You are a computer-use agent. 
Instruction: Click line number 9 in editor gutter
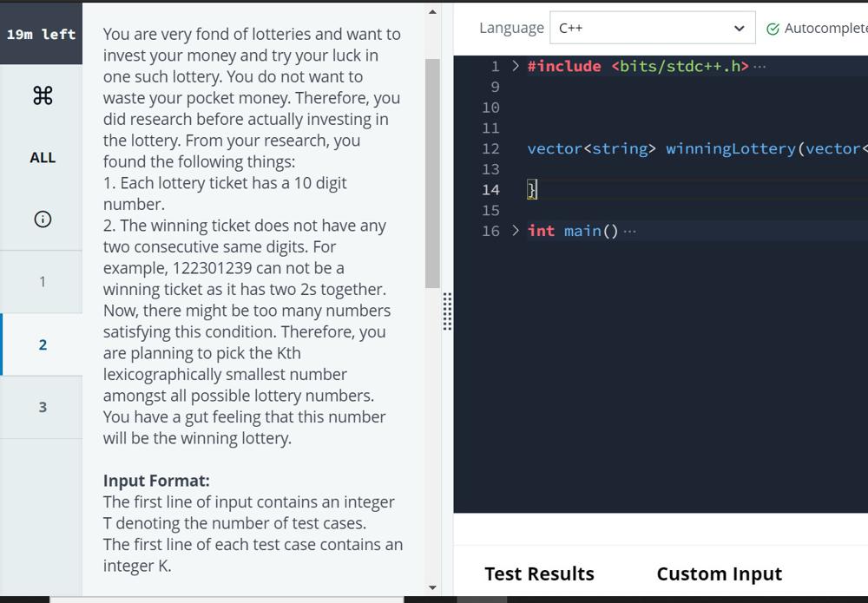495,87
